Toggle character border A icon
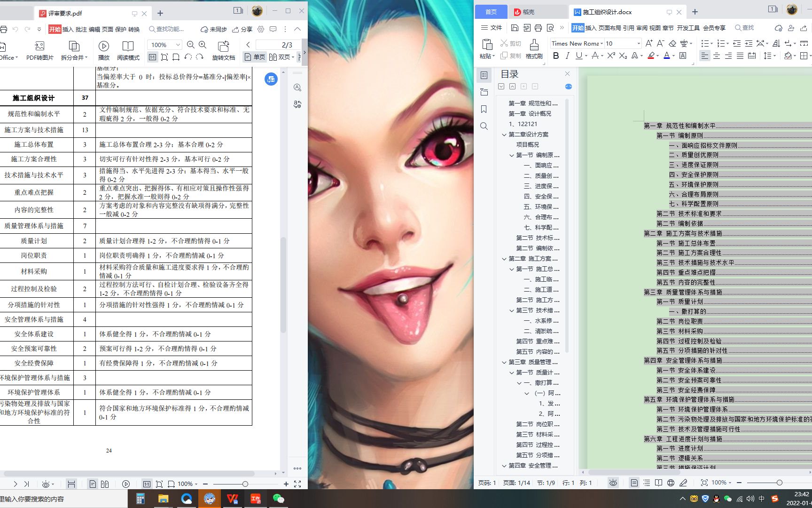Screen dimensions: 812x508 pos(683,56)
